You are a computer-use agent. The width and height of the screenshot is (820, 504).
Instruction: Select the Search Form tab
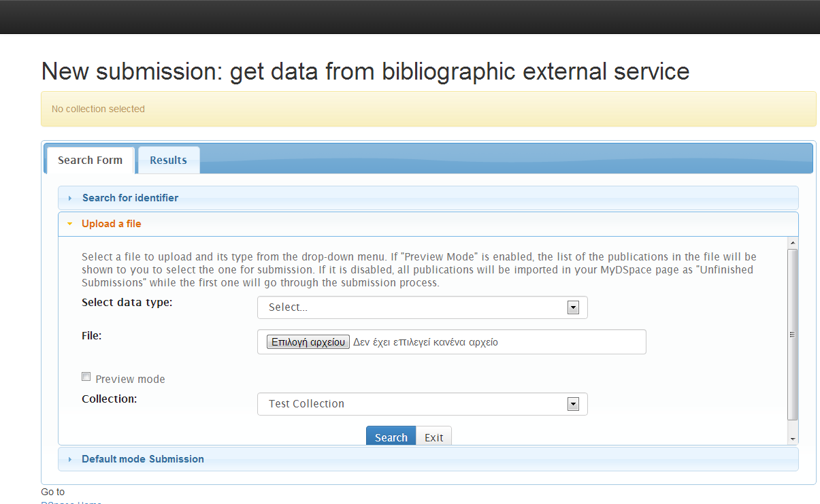90,161
